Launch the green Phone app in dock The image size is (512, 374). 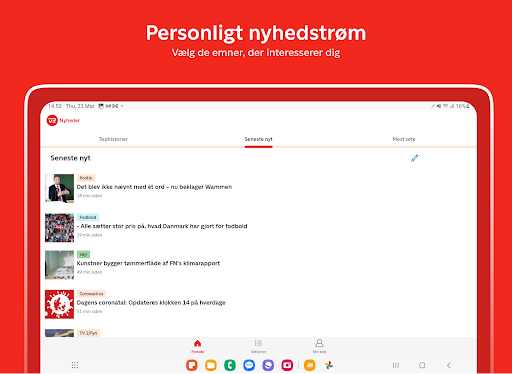click(x=230, y=365)
